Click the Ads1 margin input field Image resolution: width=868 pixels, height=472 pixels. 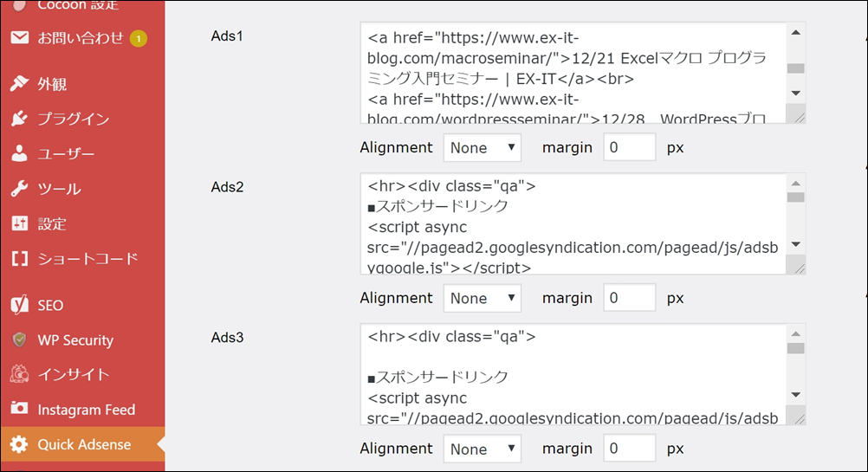[x=630, y=147]
